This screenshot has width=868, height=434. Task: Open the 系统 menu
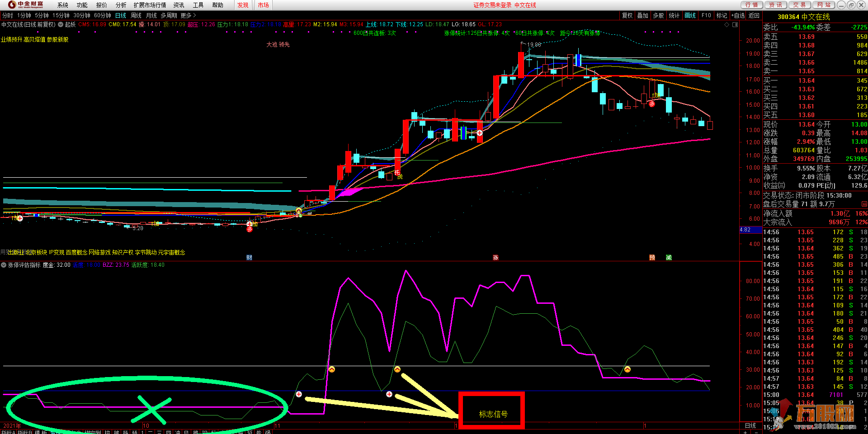click(63, 5)
